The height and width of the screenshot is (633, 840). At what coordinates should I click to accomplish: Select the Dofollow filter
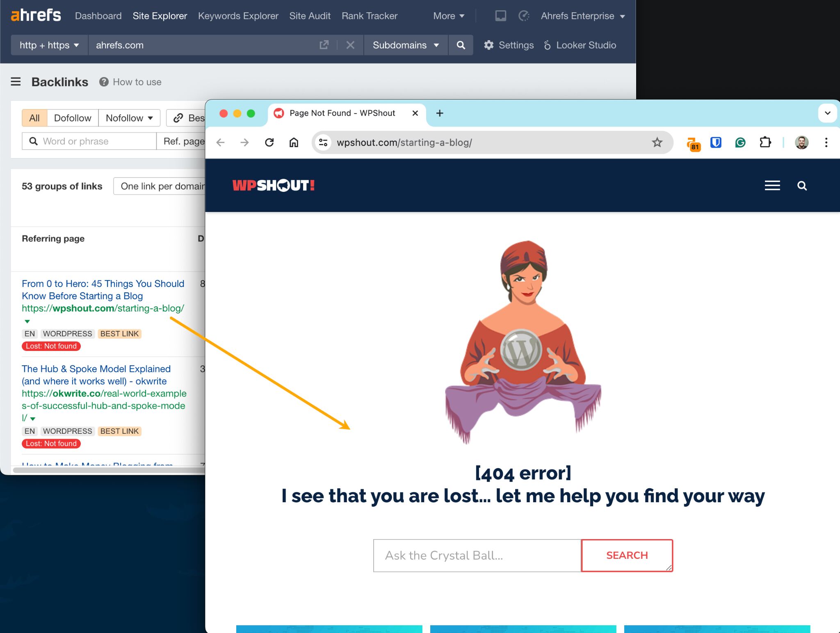pos(73,118)
